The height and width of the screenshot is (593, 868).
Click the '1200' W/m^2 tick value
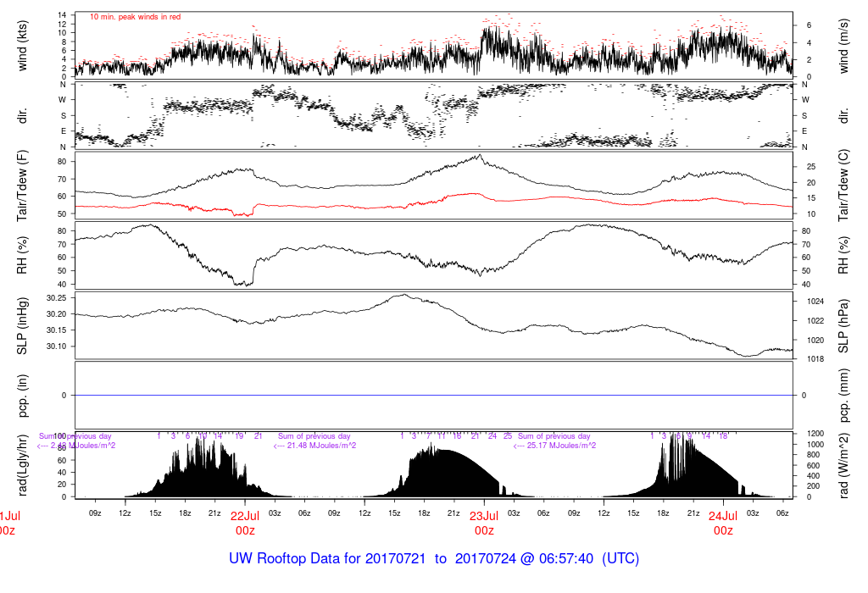point(815,434)
